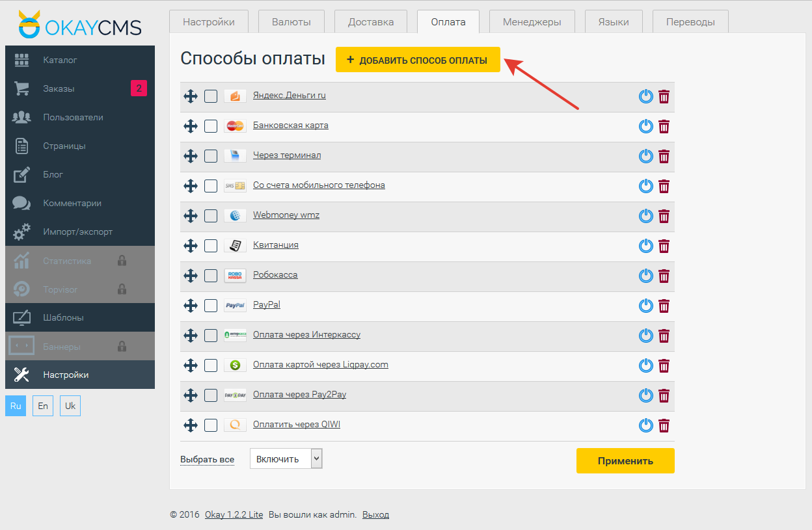Toggle the power icon for PayPal
Screen dimensions: 812x530
(645, 306)
